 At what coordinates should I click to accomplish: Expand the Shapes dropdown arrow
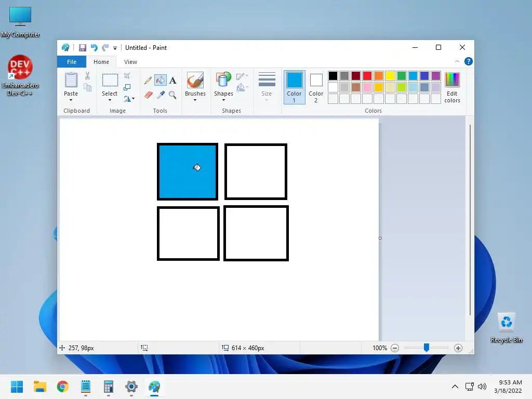(223, 100)
